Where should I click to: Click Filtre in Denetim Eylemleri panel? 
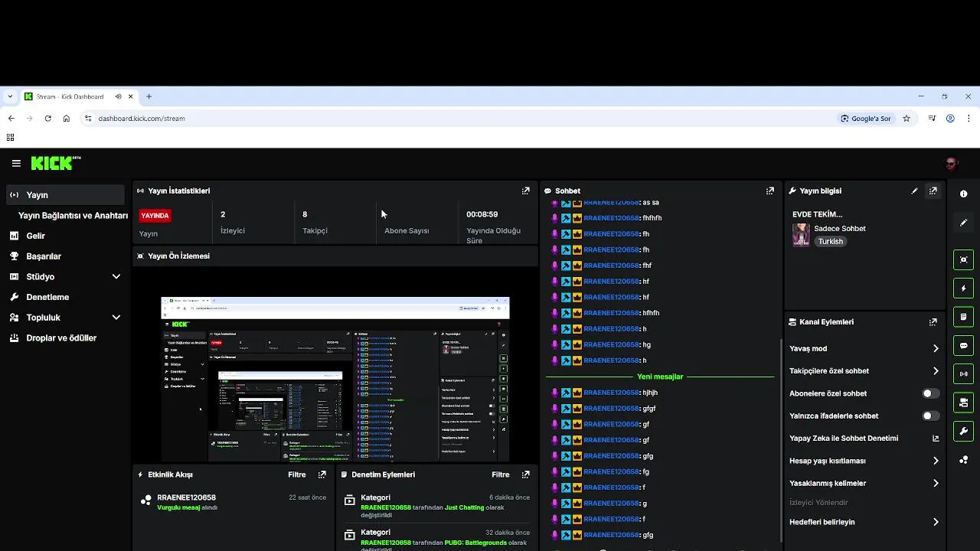[501, 474]
